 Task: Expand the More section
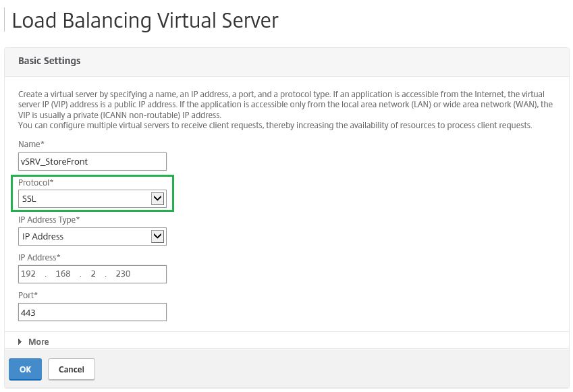tap(38, 341)
